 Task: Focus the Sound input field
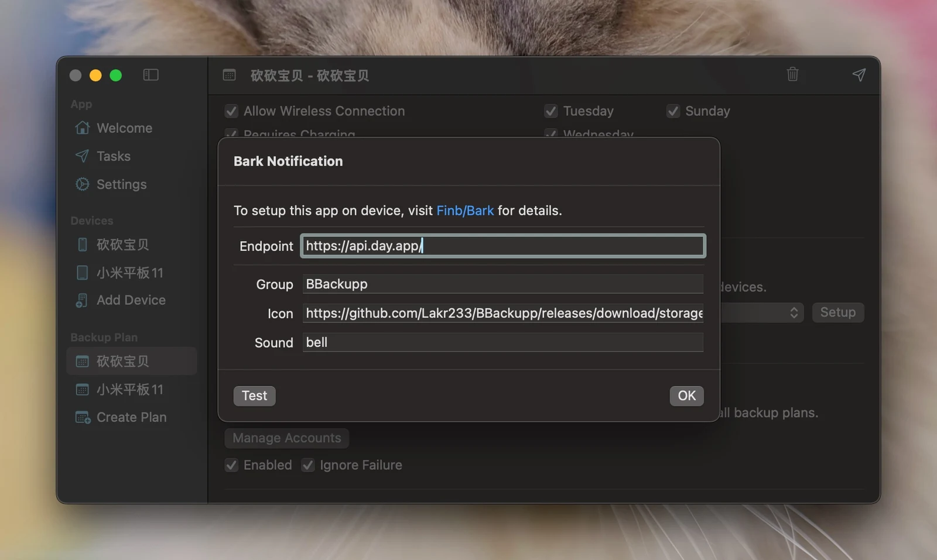pos(502,342)
